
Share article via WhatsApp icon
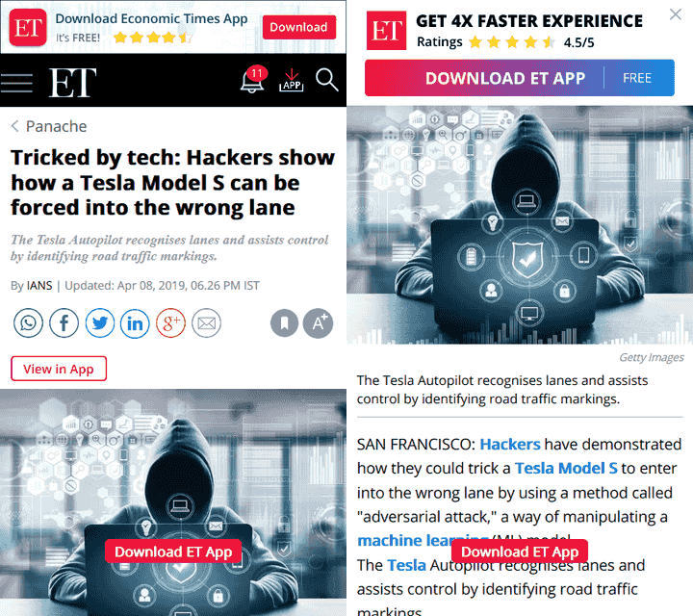click(x=28, y=323)
